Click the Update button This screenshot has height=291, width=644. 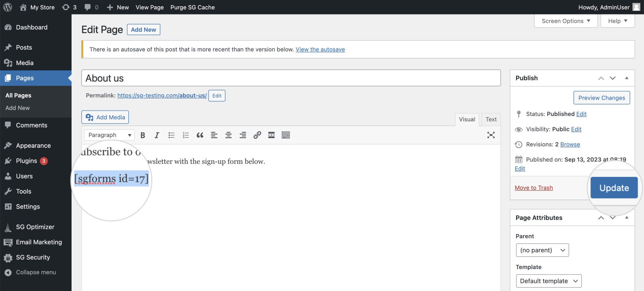tap(614, 188)
